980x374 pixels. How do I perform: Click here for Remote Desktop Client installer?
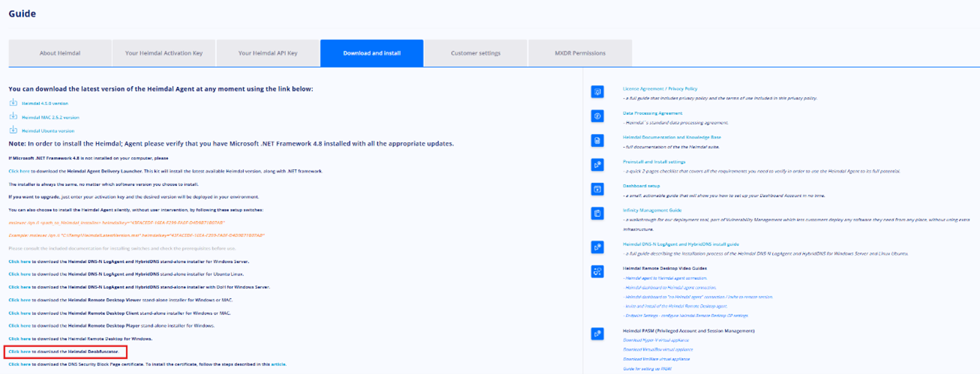coord(20,313)
